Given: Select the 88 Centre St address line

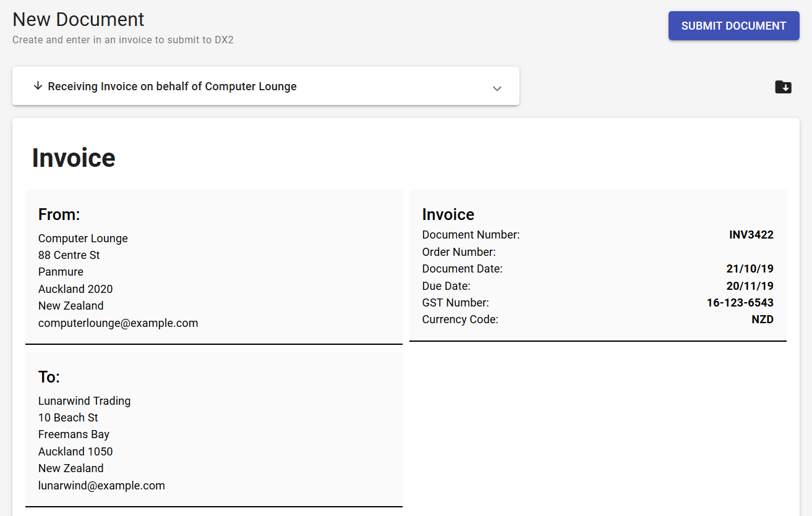Looking at the screenshot, I should (x=69, y=255).
